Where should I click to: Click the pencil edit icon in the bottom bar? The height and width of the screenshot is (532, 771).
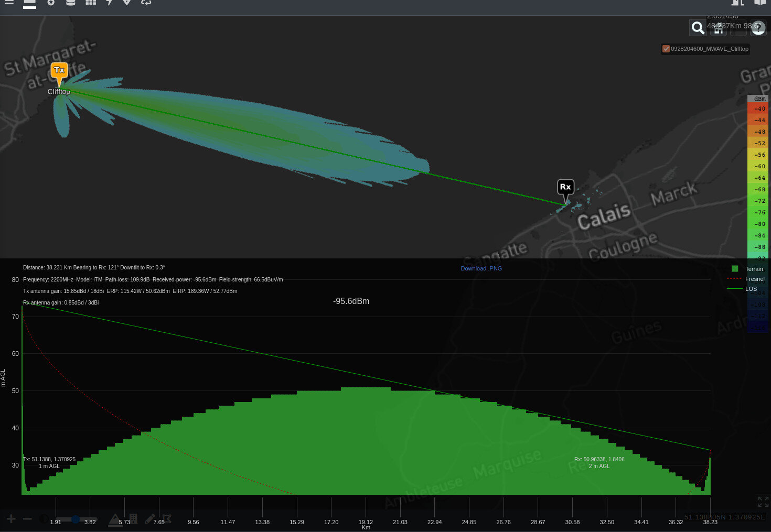[150, 519]
